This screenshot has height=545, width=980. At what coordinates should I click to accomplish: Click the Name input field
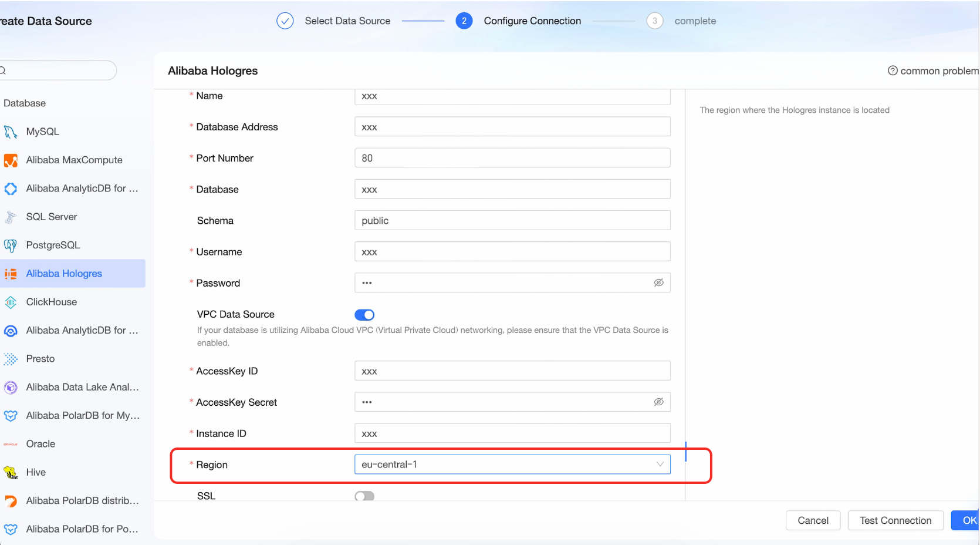pos(512,97)
